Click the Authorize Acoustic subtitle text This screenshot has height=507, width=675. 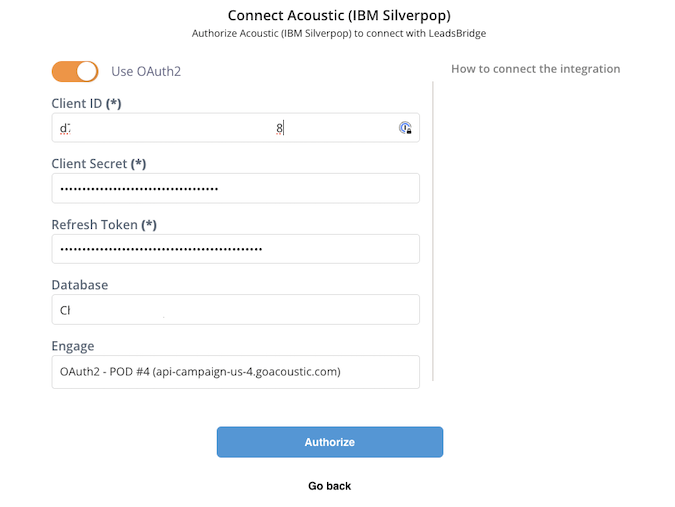(x=339, y=34)
